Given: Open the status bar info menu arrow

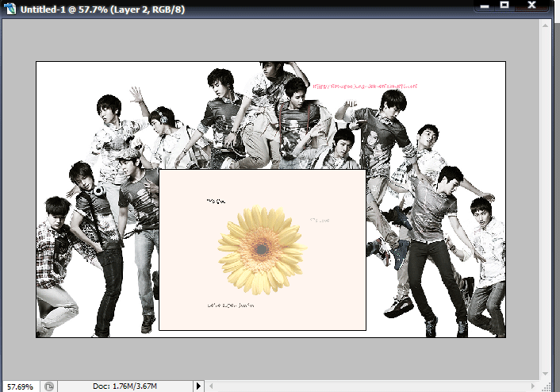Looking at the screenshot, I should 198,386.
